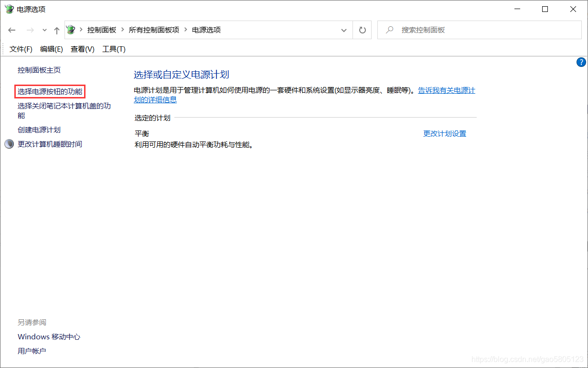Open Windows 移动中心
This screenshot has height=368, width=588.
pyautogui.click(x=49, y=336)
